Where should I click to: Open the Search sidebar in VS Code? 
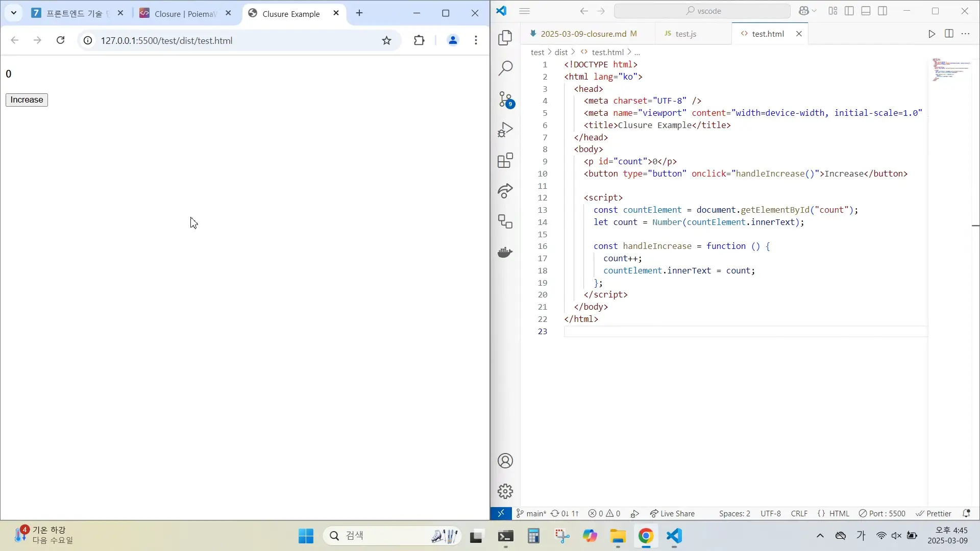[505, 68]
